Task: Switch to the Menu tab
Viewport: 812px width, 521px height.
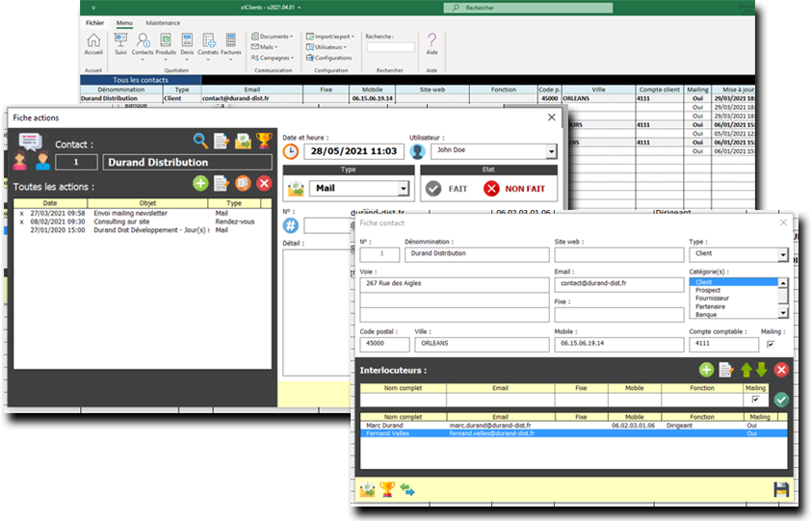Action: [124, 23]
